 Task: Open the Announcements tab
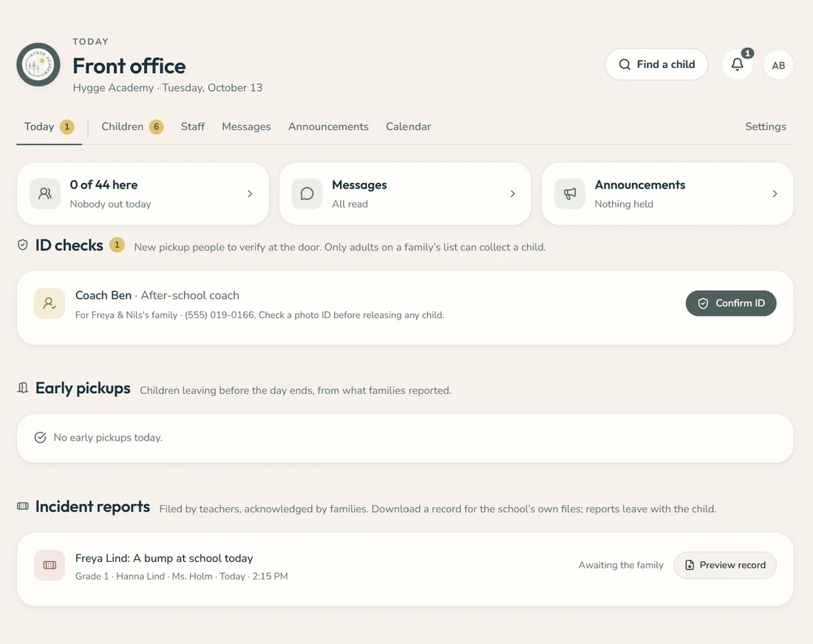coord(328,126)
